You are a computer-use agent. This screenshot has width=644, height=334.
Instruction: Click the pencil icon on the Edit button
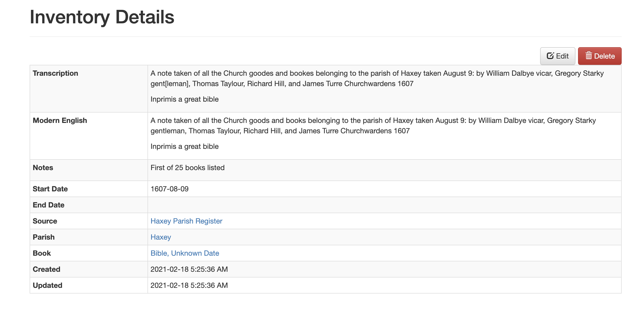(x=550, y=56)
